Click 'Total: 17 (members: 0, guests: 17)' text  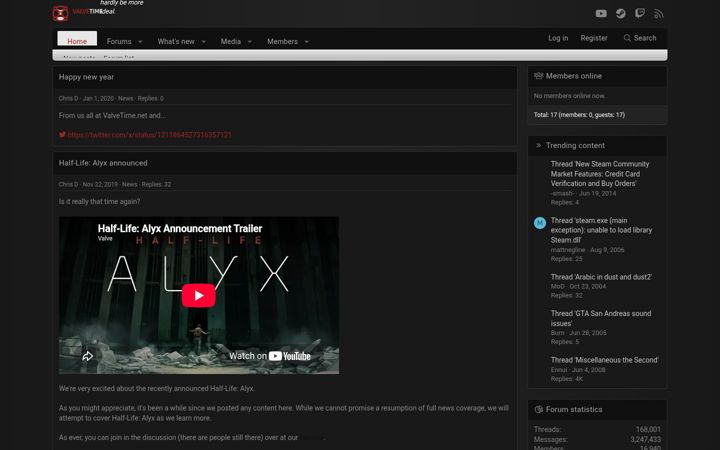coord(579,115)
